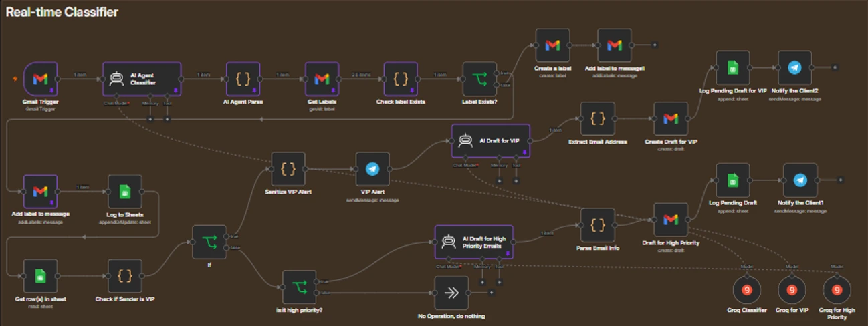Select the Gmail Trigger node
The height and width of the screenshot is (326, 868).
point(41,79)
